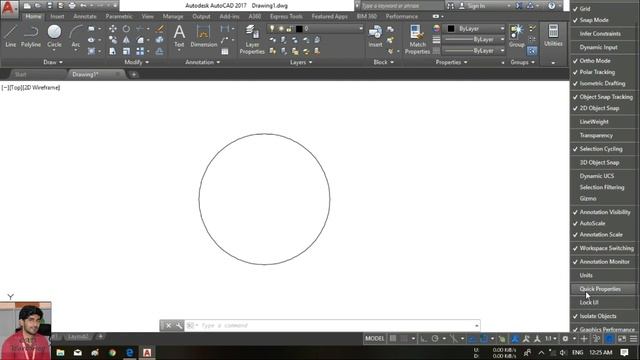Open Layer Properties manager
640x360 pixels.
[252, 40]
